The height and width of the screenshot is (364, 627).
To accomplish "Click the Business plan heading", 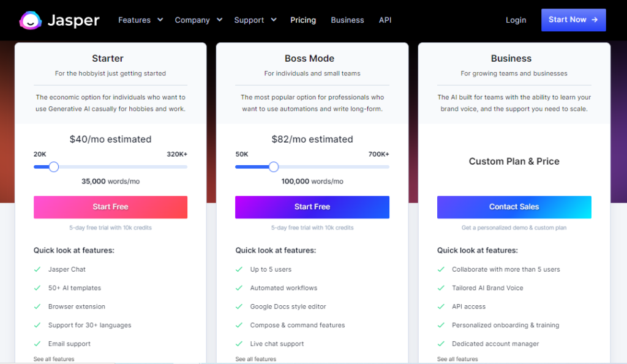I will pos(511,58).
